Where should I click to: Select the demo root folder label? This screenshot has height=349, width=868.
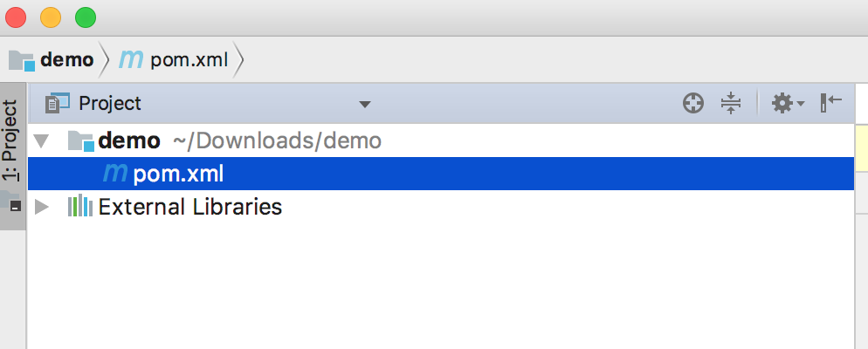(129, 140)
